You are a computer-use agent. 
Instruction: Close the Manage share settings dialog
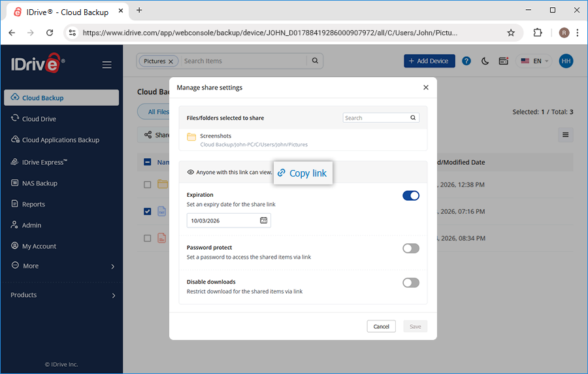425,88
